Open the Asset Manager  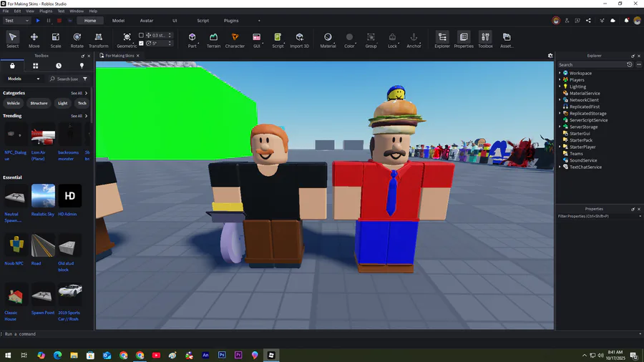pyautogui.click(x=507, y=40)
